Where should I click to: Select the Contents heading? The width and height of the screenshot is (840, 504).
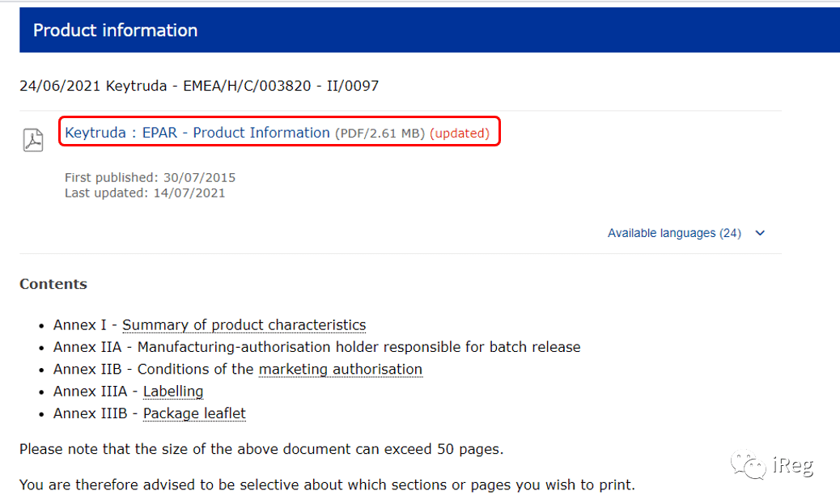pyautogui.click(x=53, y=284)
